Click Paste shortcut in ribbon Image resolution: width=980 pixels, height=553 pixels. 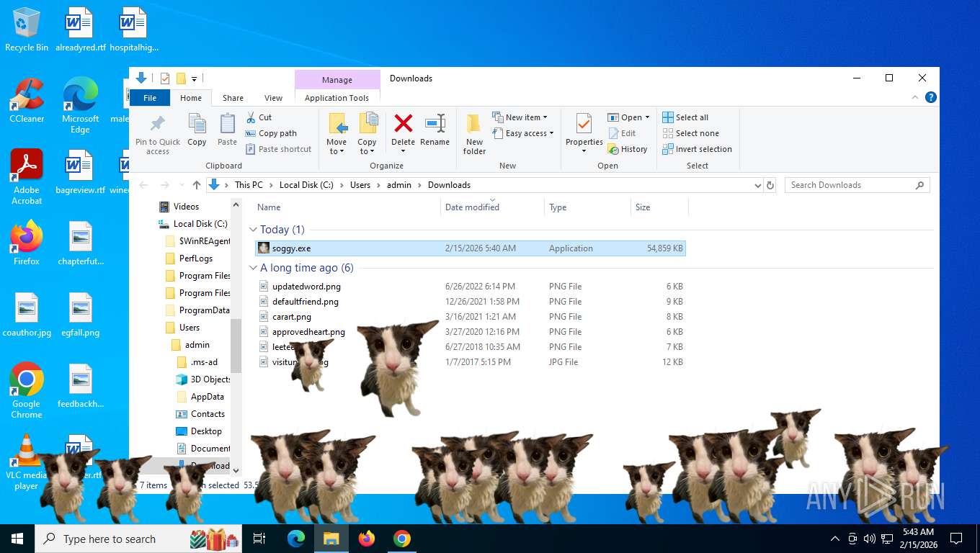pos(279,149)
